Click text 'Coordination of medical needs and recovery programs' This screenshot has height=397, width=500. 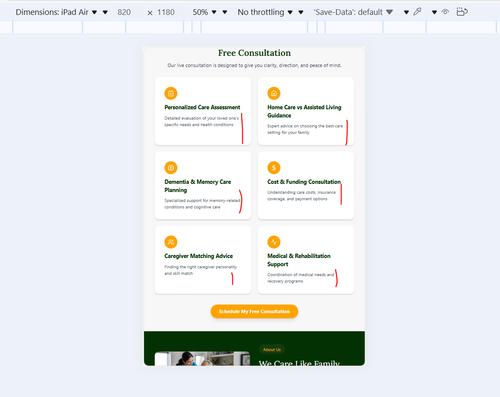pos(300,278)
